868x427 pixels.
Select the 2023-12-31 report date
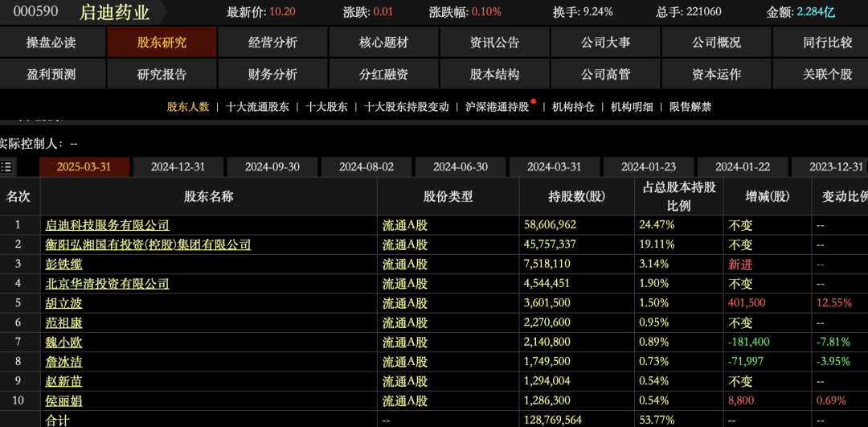(x=829, y=166)
